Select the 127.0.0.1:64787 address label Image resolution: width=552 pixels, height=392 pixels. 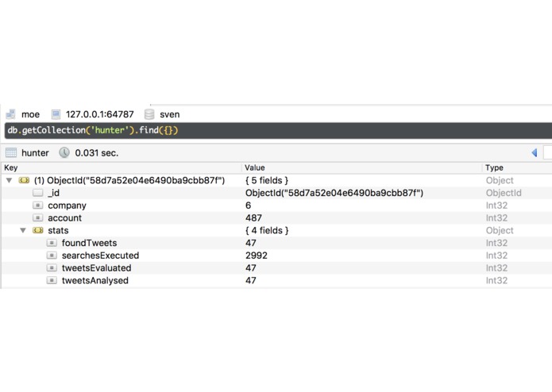pos(99,114)
